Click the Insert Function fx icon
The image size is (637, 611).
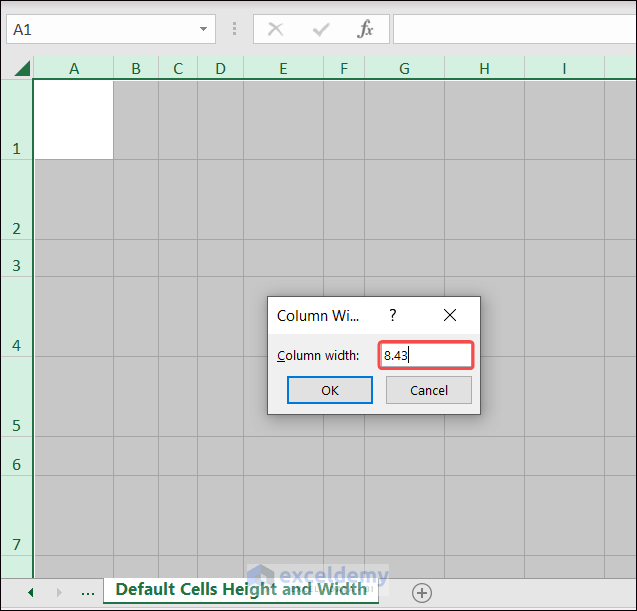[365, 29]
